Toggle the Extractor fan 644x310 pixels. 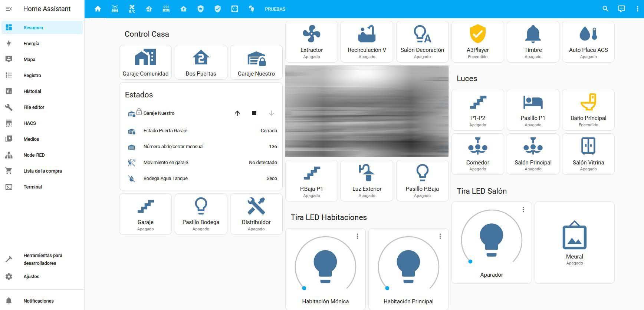point(311,41)
